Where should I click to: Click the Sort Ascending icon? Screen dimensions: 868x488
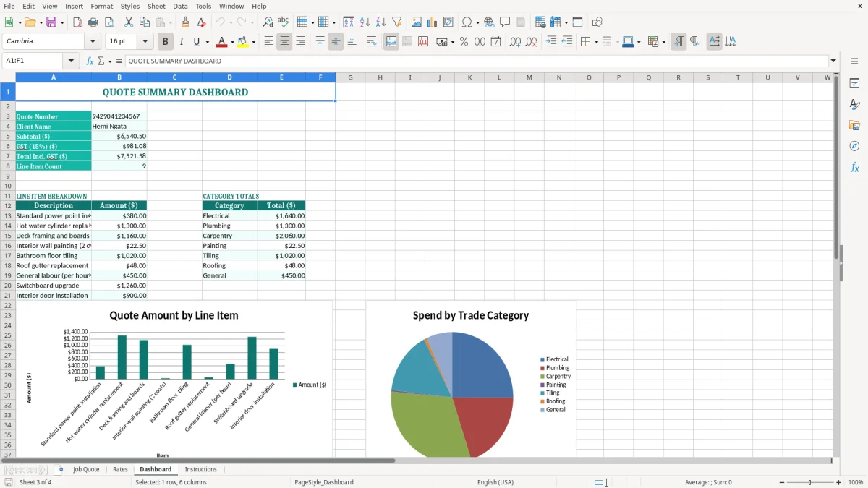(365, 22)
